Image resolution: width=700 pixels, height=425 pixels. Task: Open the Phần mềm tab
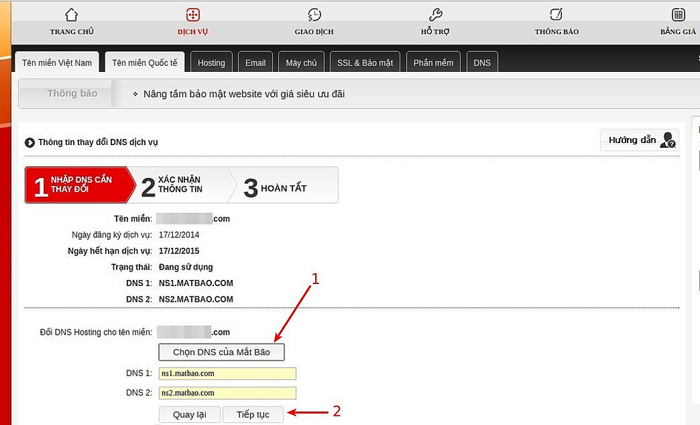pyautogui.click(x=433, y=63)
